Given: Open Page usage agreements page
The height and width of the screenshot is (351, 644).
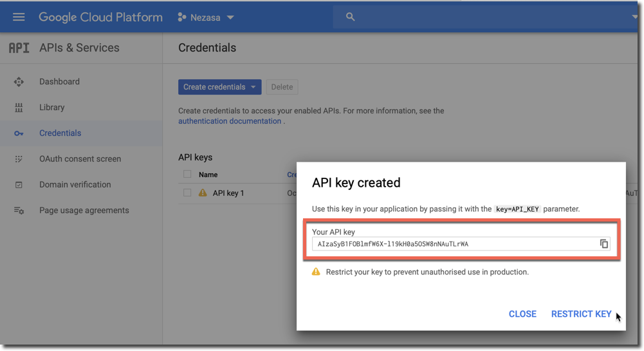Looking at the screenshot, I should [84, 210].
